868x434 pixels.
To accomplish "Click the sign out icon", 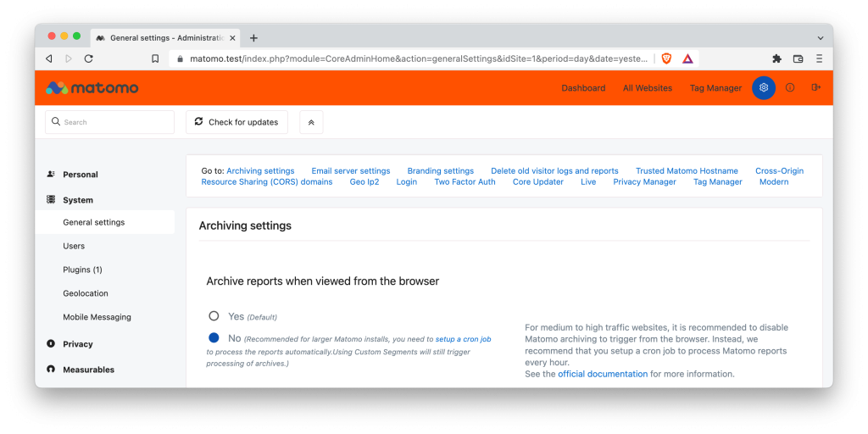I will click(816, 88).
